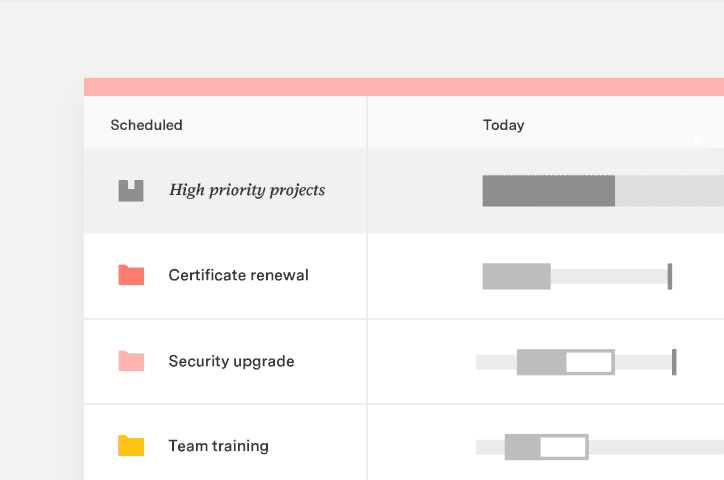724x480 pixels.
Task: Click the pink Security upgrade folder icon
Action: click(x=131, y=361)
